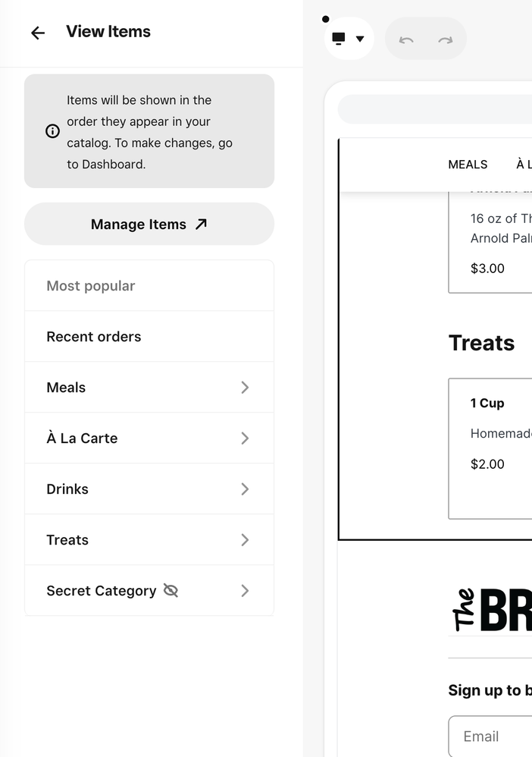Click the desktop device preview icon
The height and width of the screenshot is (757, 532).
tap(339, 39)
